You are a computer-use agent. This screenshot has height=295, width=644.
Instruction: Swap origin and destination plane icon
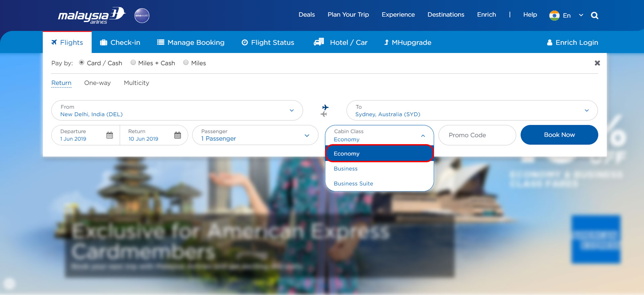(x=325, y=111)
